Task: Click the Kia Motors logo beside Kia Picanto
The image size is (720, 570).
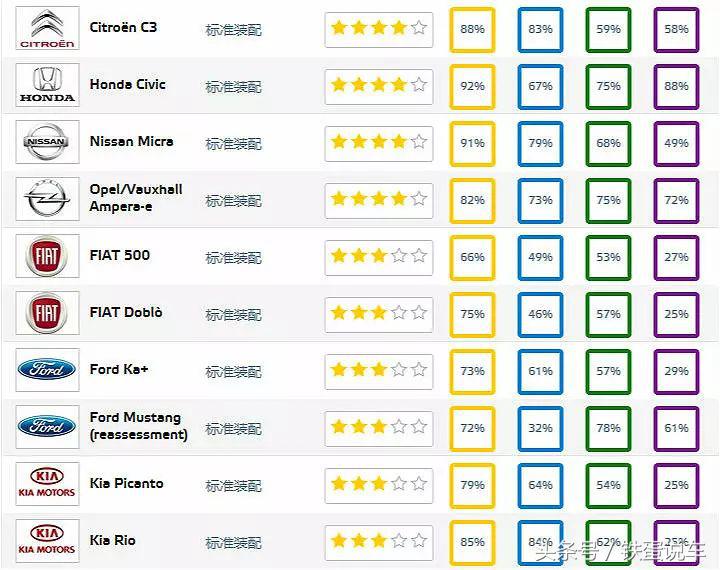Action: pyautogui.click(x=47, y=484)
